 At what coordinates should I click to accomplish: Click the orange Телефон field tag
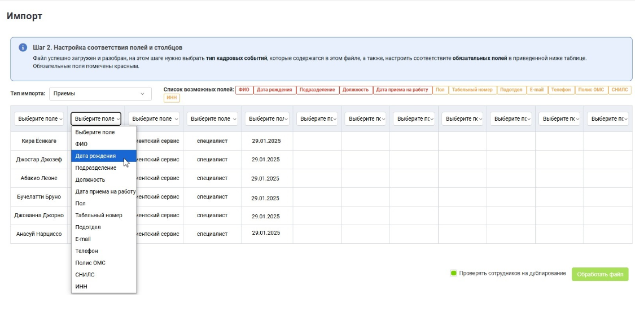pos(560,90)
